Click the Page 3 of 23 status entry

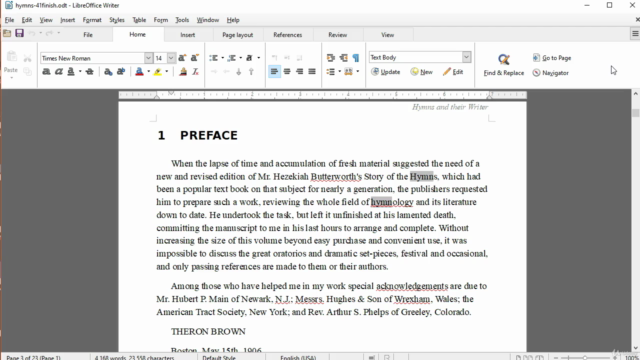click(33, 358)
